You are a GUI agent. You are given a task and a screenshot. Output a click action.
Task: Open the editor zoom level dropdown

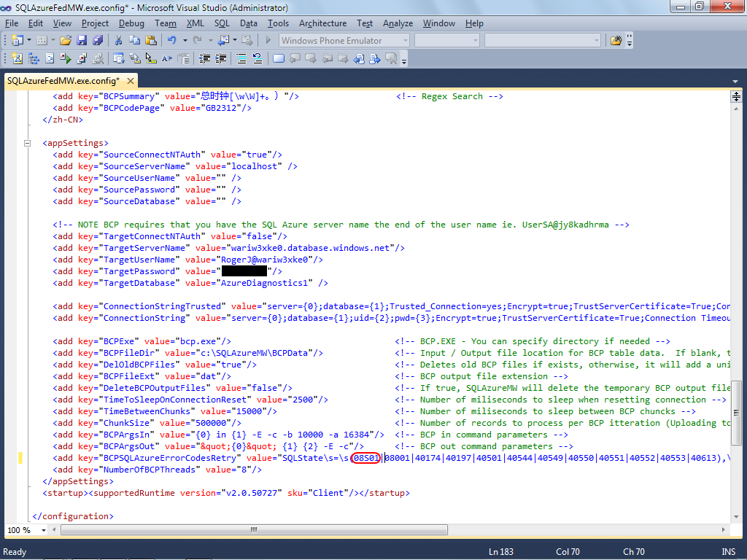[x=43, y=530]
